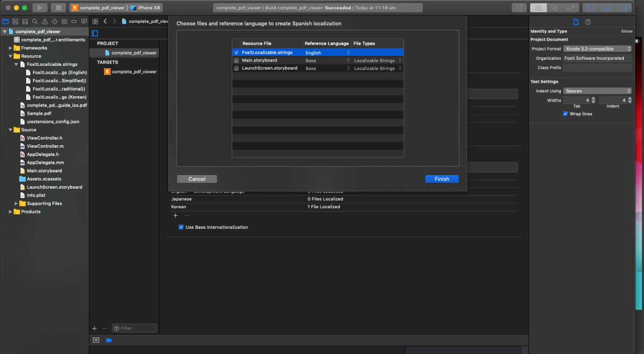644x354 pixels.
Task: Open the Breakpoint navigator tag icon
Action: 74,21
